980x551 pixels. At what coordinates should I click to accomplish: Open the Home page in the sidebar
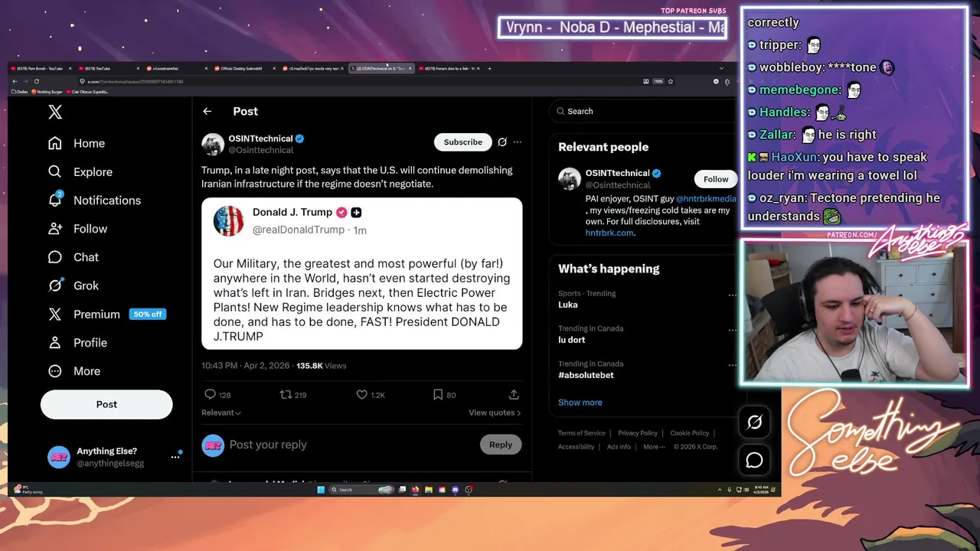tap(77, 143)
